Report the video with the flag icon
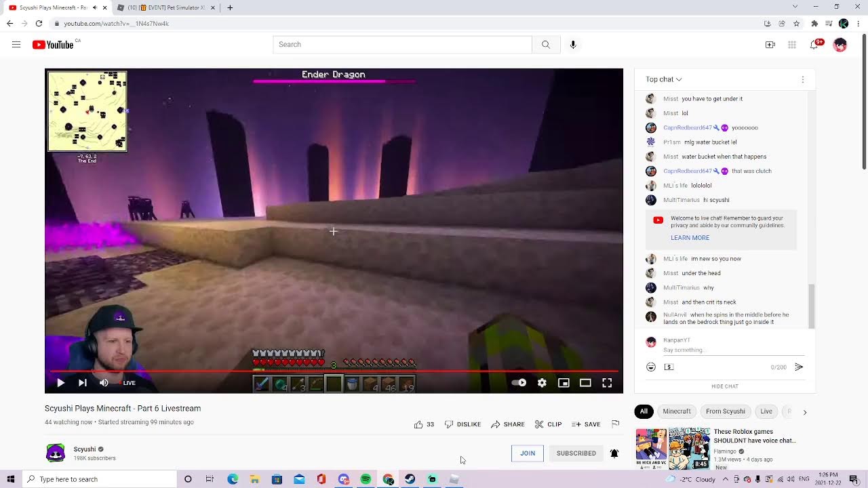The width and height of the screenshot is (868, 488). pyautogui.click(x=616, y=424)
